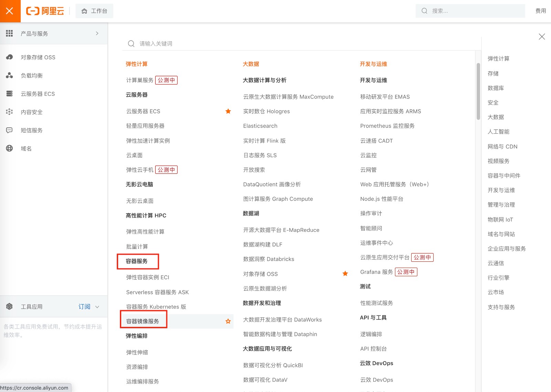551x392 pixels.
Task: Open 实时数仓 Hologres
Action: [x=267, y=111]
